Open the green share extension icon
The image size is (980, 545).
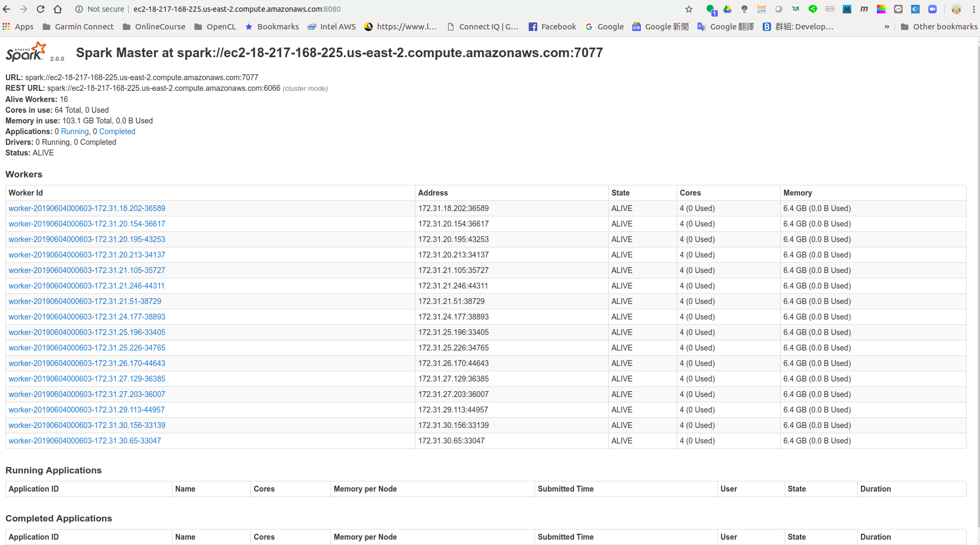coord(813,9)
